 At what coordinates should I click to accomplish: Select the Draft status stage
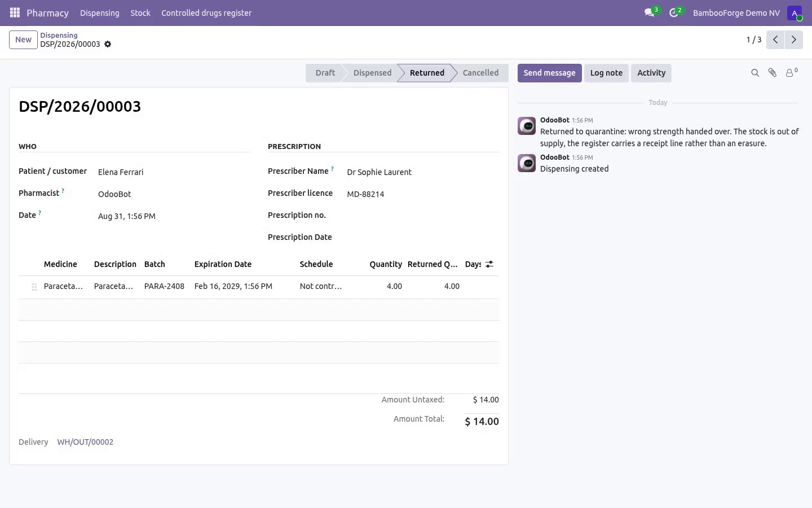[x=325, y=73]
